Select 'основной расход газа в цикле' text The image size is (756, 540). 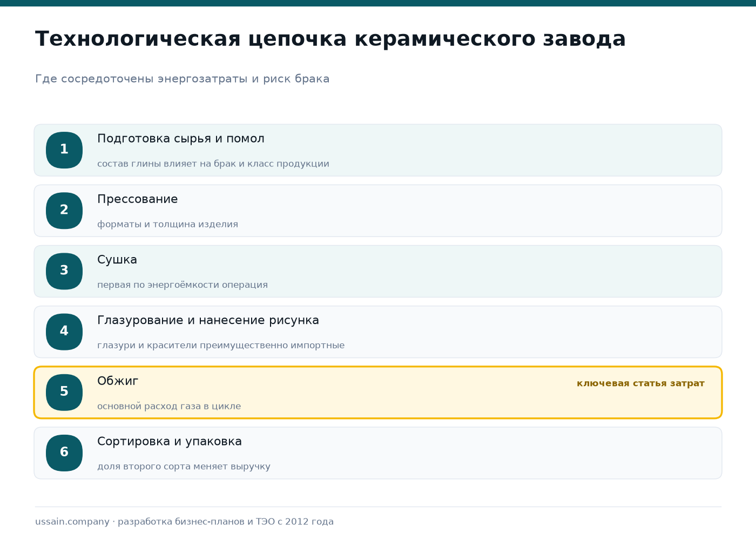[x=169, y=406]
